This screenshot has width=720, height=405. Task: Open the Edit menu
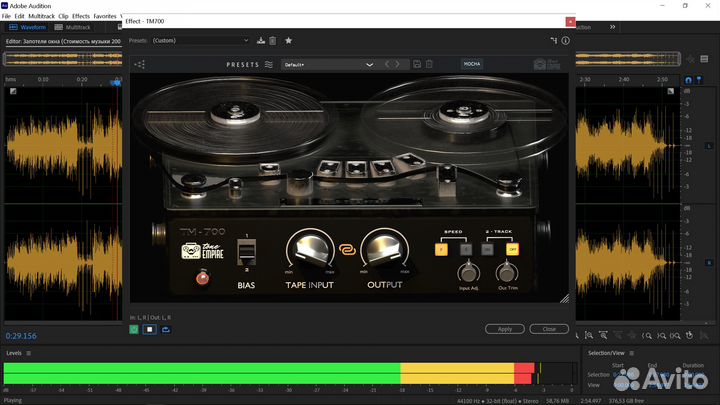pyautogui.click(x=19, y=16)
